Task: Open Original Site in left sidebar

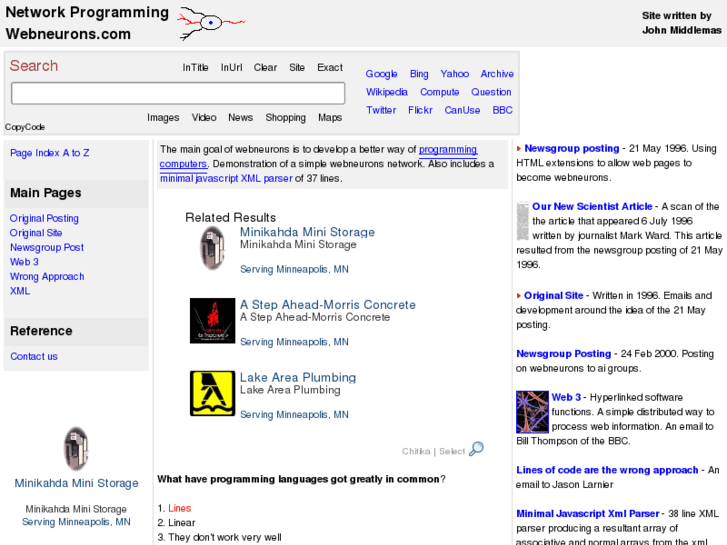Action: [36, 233]
